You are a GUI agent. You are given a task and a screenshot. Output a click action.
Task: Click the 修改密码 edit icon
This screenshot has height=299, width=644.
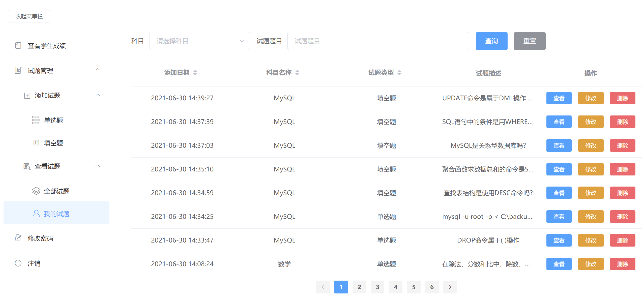click(x=18, y=238)
